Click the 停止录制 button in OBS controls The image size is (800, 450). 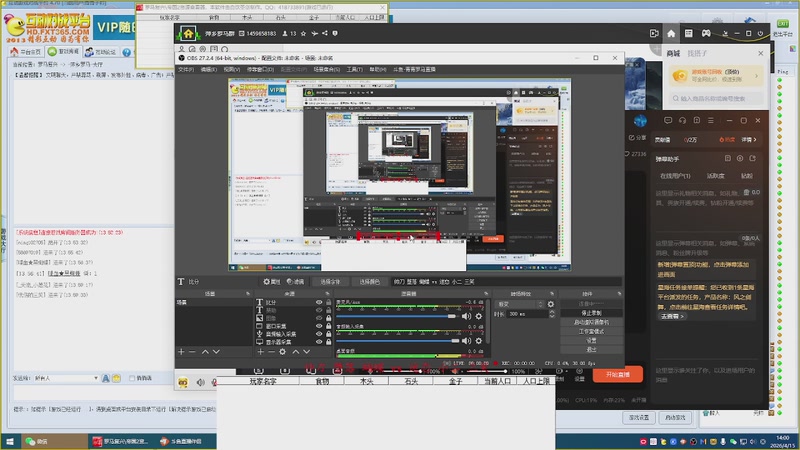tap(591, 313)
